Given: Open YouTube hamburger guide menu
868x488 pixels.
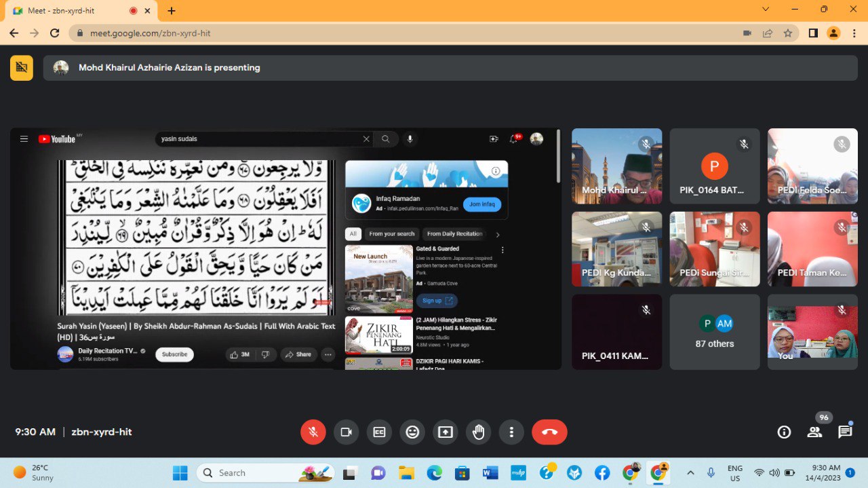Looking at the screenshot, I should tap(24, 139).
